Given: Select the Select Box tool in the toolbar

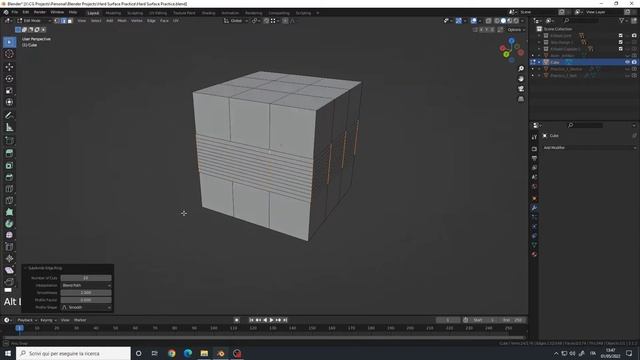Looking at the screenshot, I should click(x=9, y=42).
